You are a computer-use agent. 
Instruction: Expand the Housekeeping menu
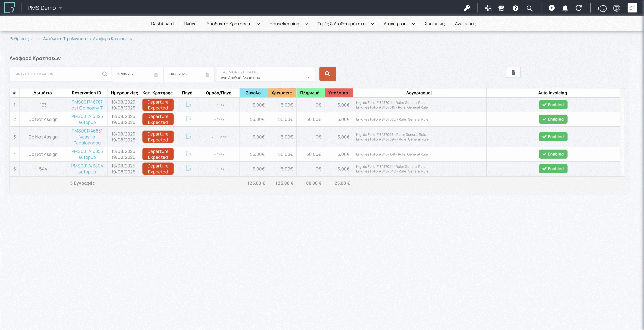click(x=289, y=24)
